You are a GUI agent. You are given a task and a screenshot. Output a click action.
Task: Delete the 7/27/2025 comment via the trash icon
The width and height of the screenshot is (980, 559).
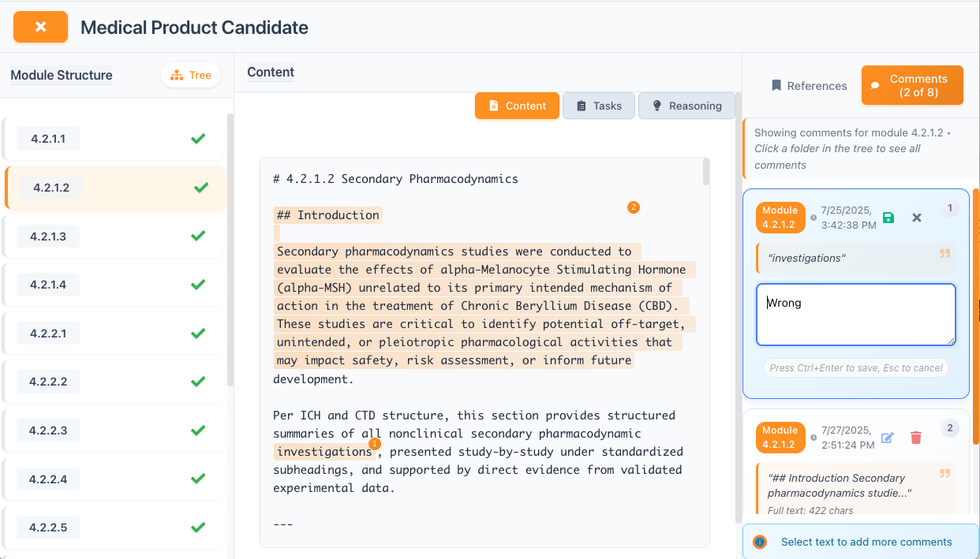[x=915, y=438]
